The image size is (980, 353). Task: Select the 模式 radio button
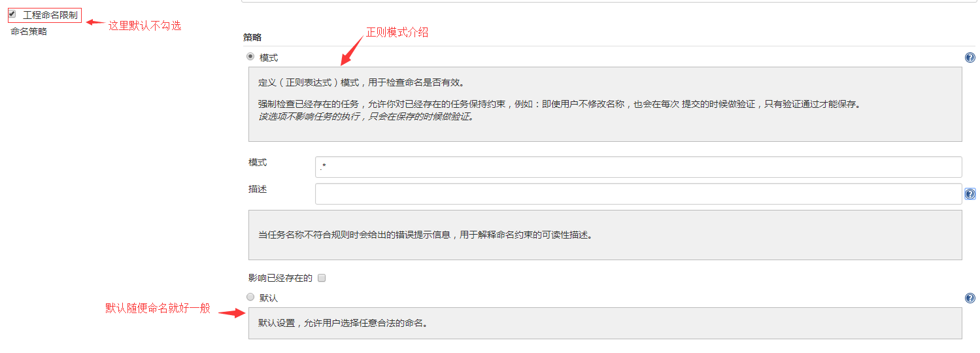(250, 57)
